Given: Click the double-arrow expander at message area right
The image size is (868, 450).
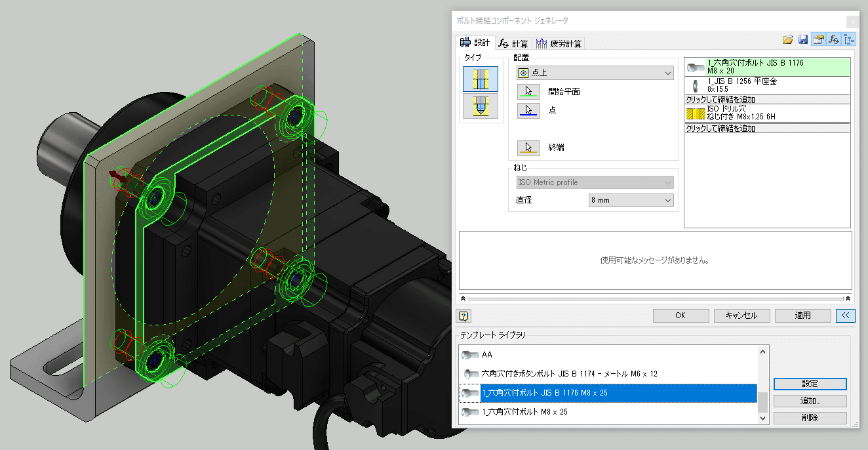Looking at the screenshot, I should (848, 298).
